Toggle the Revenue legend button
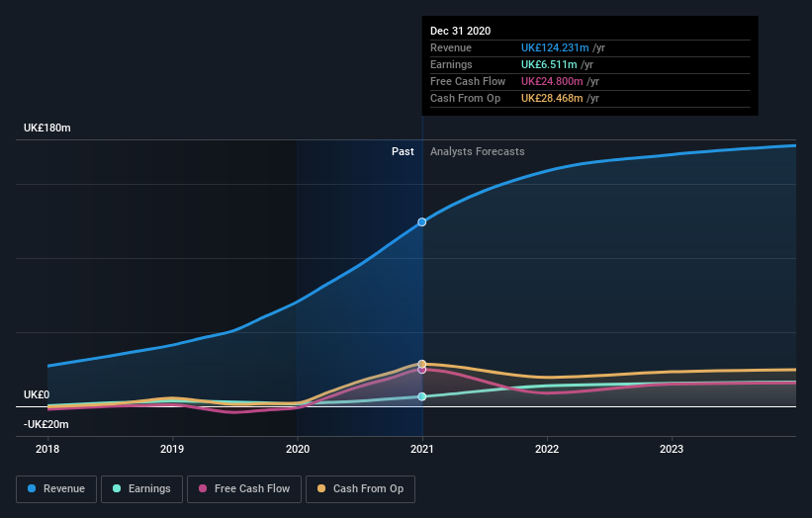812x518 pixels. (x=56, y=489)
